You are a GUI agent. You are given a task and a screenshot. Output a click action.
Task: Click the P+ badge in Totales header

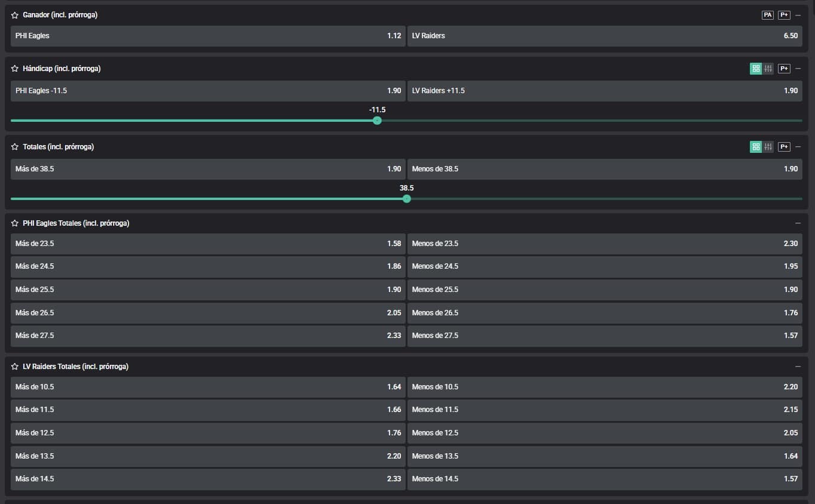[x=784, y=147]
